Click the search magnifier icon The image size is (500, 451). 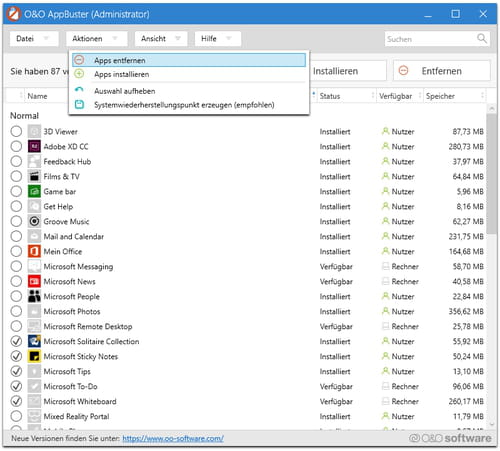(482, 38)
